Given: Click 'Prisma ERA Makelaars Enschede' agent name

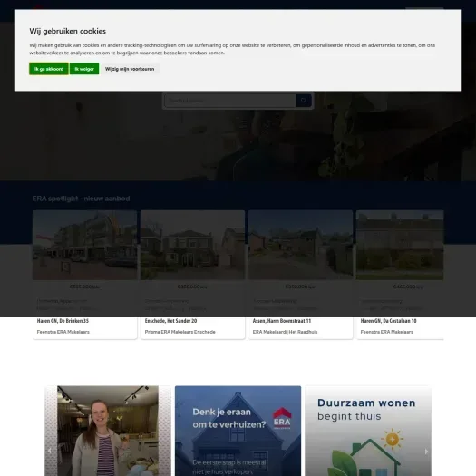Looking at the screenshot, I should tap(180, 332).
